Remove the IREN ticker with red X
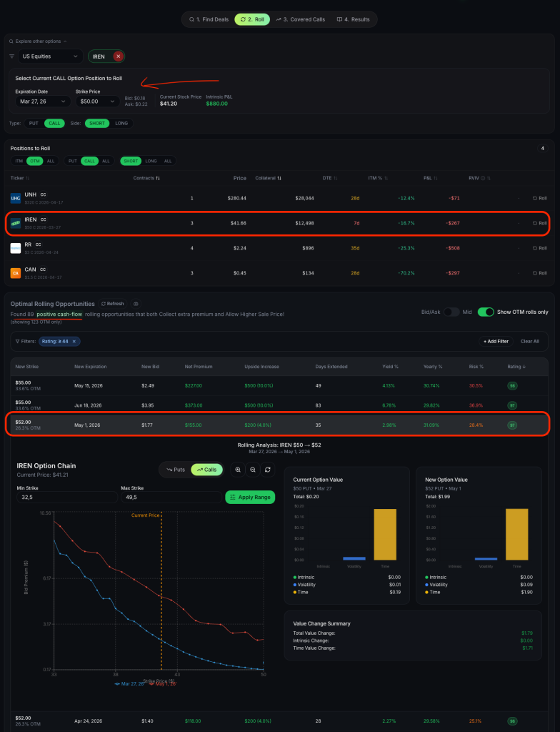Image resolution: width=560 pixels, height=732 pixels. click(118, 56)
